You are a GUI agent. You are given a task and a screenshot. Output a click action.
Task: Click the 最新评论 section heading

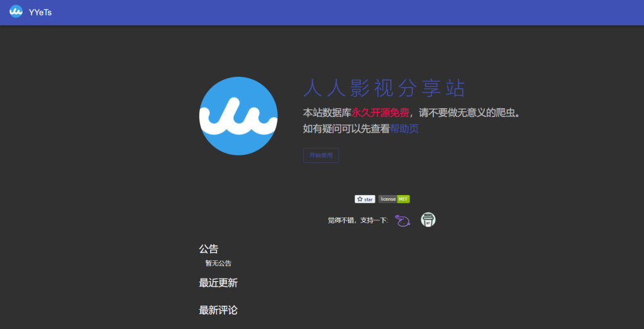coord(218,310)
